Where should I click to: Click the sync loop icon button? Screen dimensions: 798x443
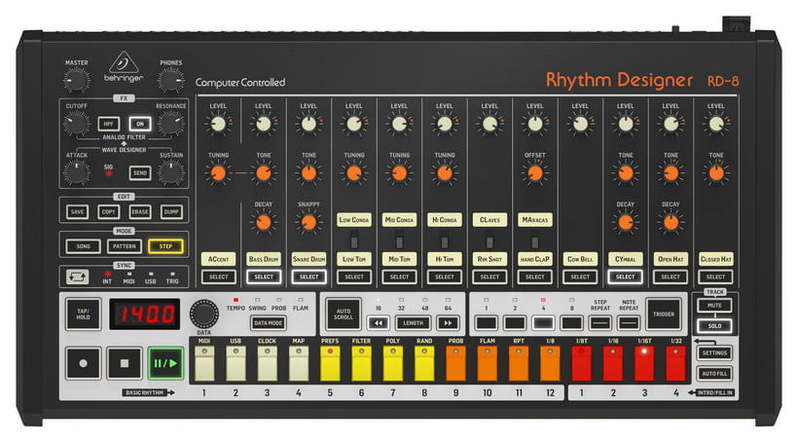77,277
